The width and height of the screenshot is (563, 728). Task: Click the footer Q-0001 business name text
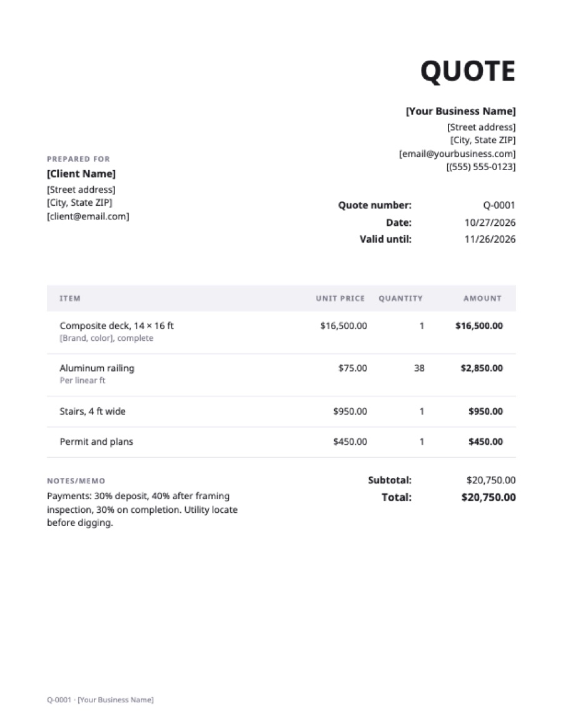coord(100,700)
